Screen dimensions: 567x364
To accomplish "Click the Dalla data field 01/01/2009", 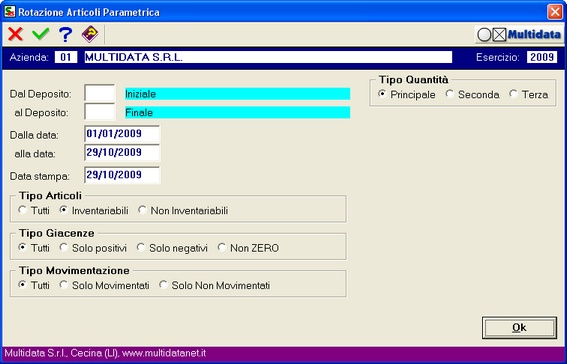I will coord(122,134).
